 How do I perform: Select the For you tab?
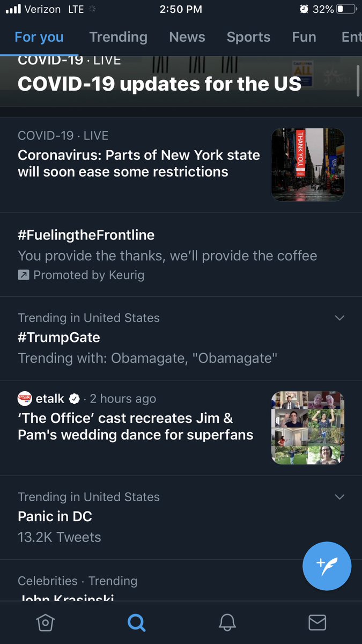[x=39, y=37]
